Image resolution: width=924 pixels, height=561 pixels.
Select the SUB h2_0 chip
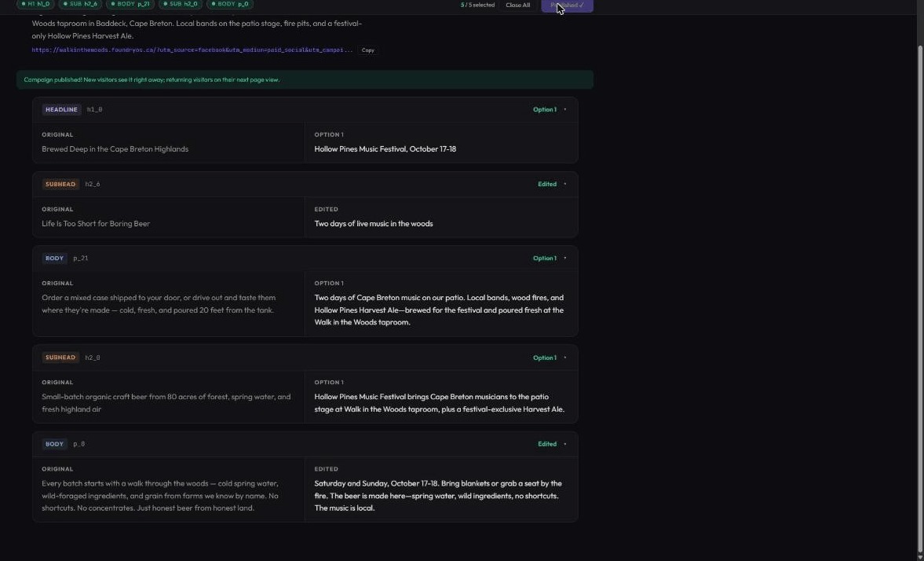pyautogui.click(x=181, y=4)
